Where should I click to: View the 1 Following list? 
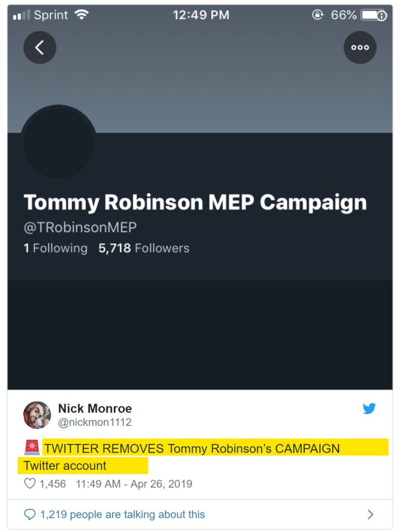(x=56, y=248)
